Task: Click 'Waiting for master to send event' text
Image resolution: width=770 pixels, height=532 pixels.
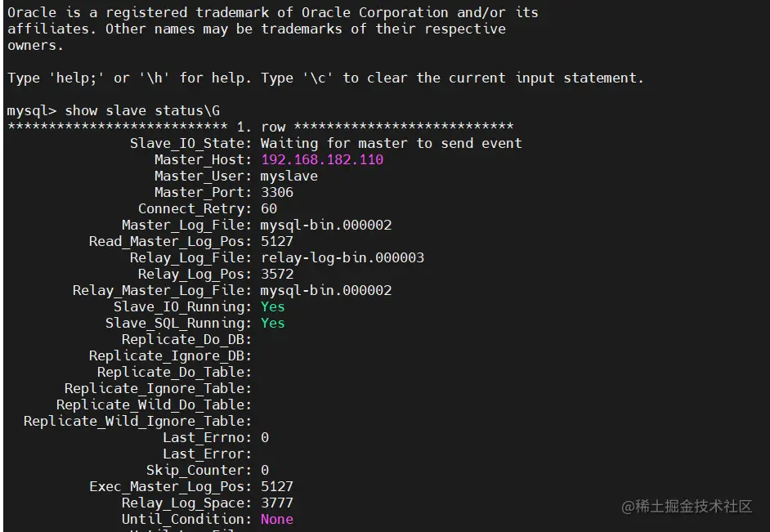Action: point(392,143)
